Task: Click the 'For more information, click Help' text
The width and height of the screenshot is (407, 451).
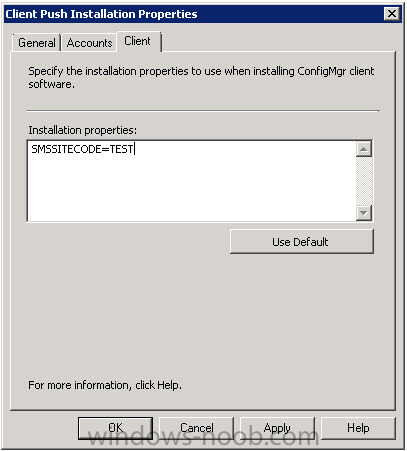Action: tap(105, 385)
